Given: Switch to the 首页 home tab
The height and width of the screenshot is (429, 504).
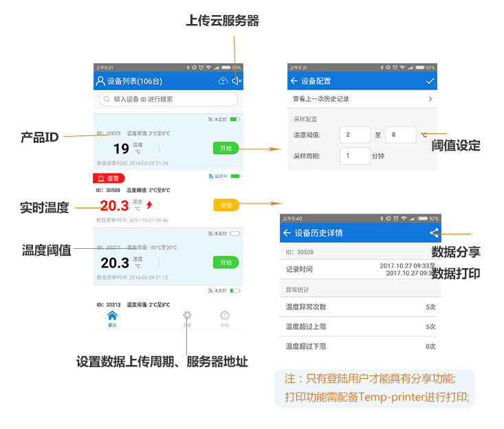Looking at the screenshot, I should [x=112, y=318].
